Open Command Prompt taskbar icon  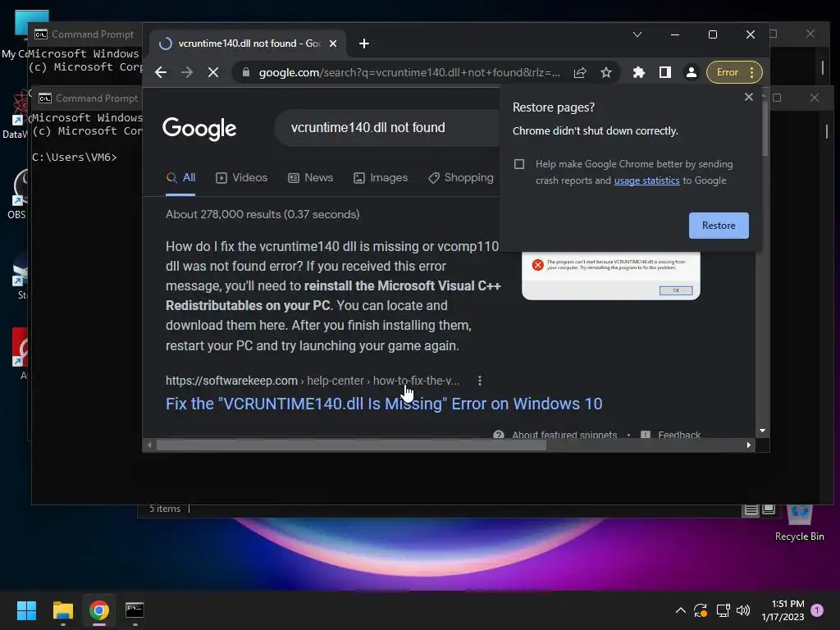click(135, 610)
